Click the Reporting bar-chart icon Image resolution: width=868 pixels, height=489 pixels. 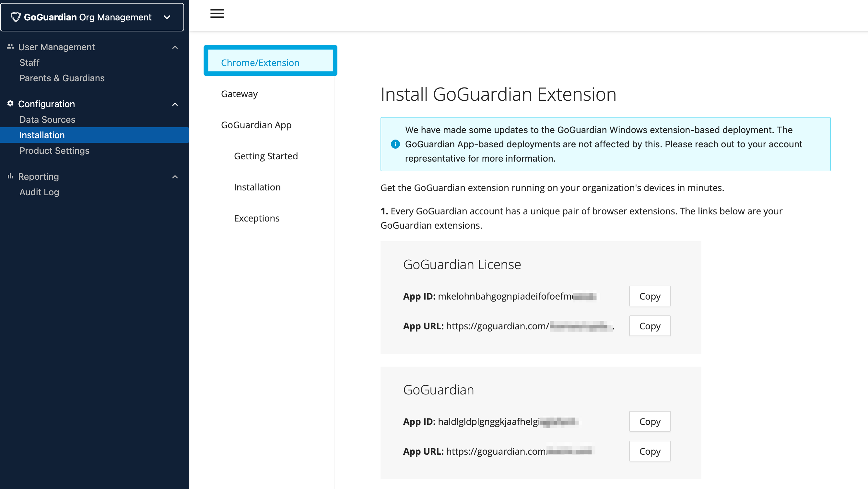(10, 176)
